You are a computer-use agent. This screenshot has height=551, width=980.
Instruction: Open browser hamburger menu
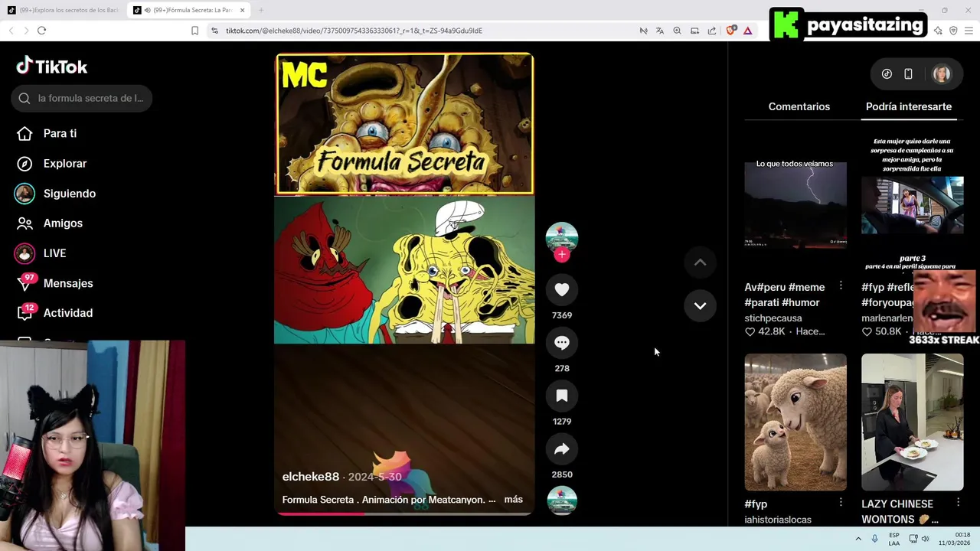(969, 31)
